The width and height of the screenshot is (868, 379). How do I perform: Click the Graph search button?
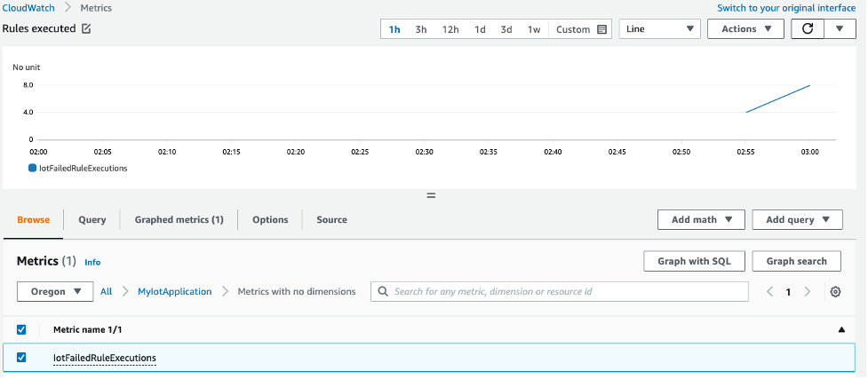click(x=797, y=261)
